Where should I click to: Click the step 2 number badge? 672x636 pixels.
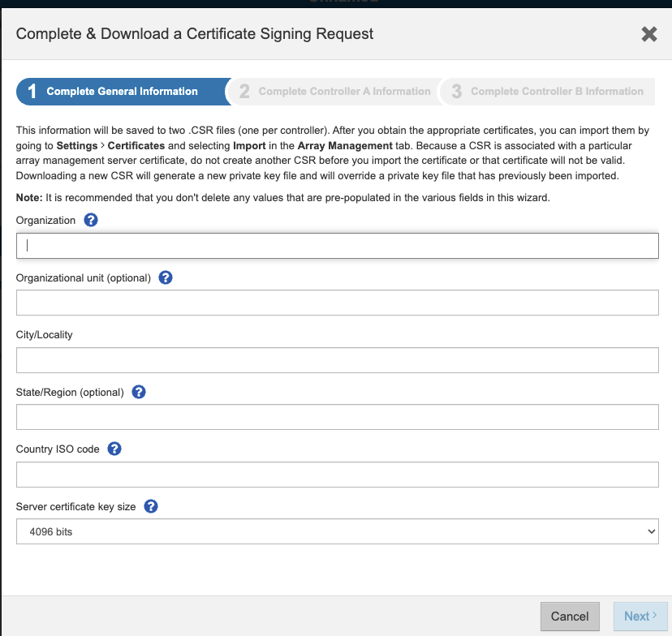click(x=244, y=92)
